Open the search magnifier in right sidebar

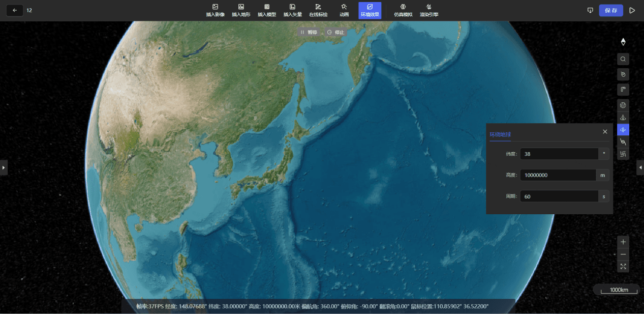(x=623, y=59)
